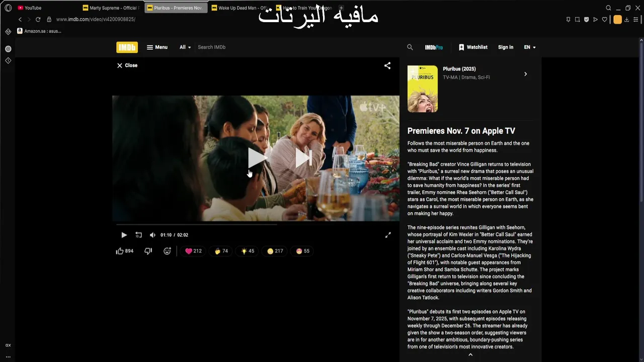Seek on the video progress bar
This screenshot has width=644, height=362.
click(x=256, y=224)
